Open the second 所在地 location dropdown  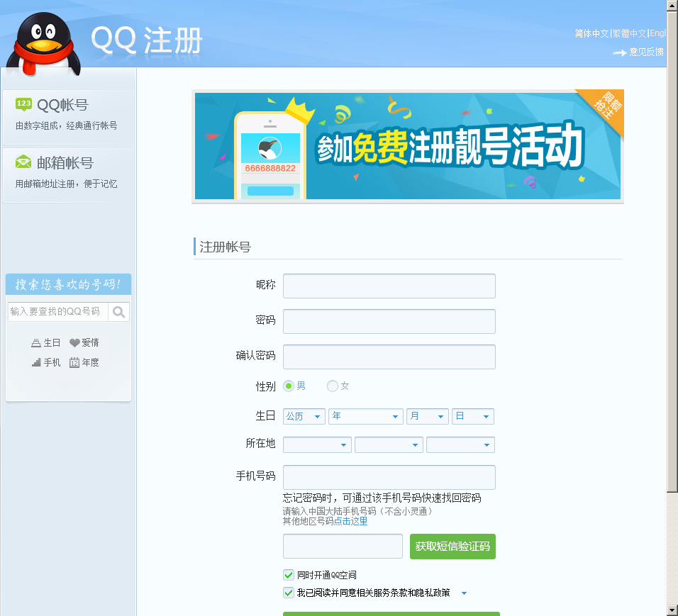pyautogui.click(x=389, y=445)
